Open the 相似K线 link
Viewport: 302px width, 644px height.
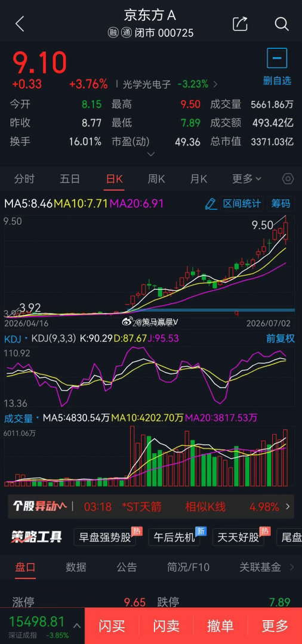(205, 506)
